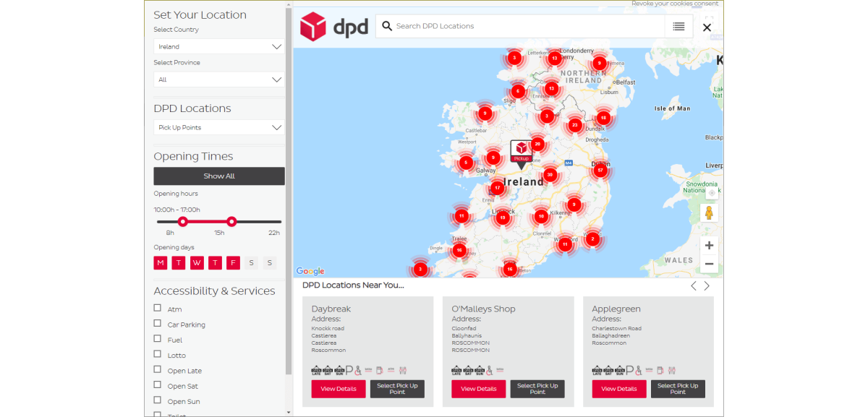Select Pick Up Point for Applegreen

[x=677, y=389]
